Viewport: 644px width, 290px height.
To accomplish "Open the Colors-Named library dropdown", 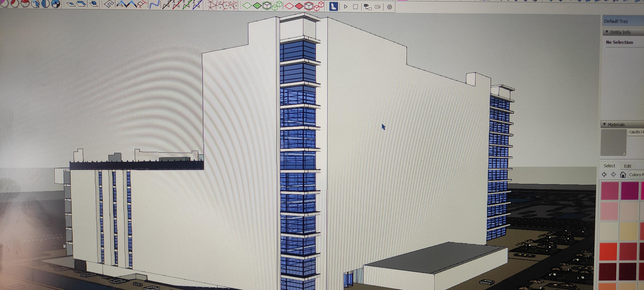I will [x=636, y=175].
